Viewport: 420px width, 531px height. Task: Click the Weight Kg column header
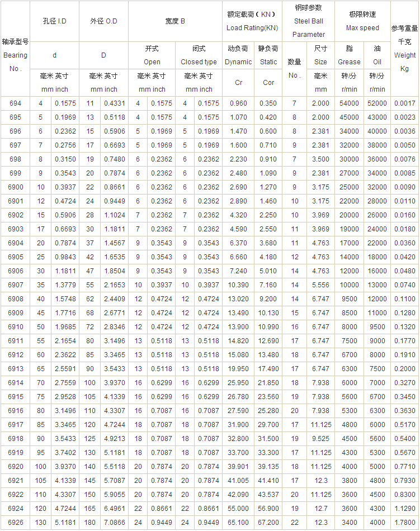point(404,49)
